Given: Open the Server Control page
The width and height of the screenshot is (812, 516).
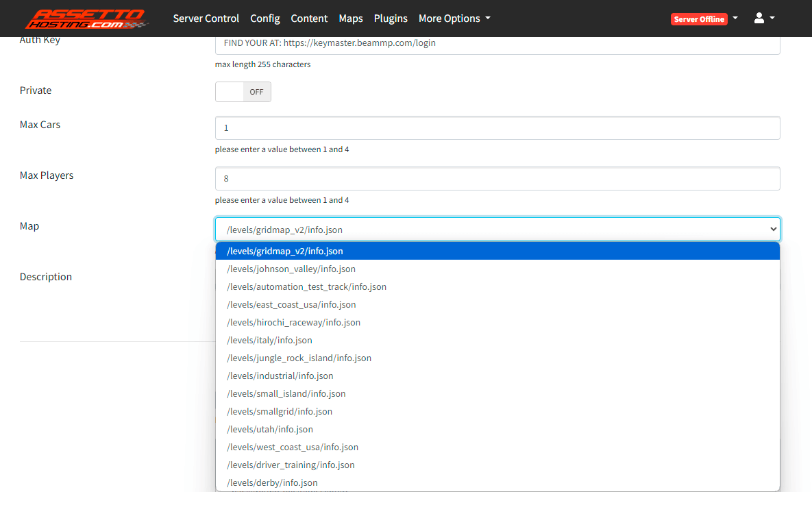Looking at the screenshot, I should (x=206, y=19).
